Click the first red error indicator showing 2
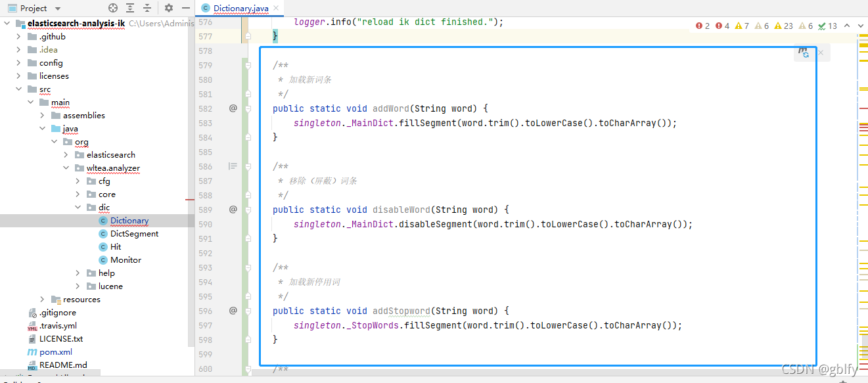Screen dimensions: 868x383 pos(703,26)
